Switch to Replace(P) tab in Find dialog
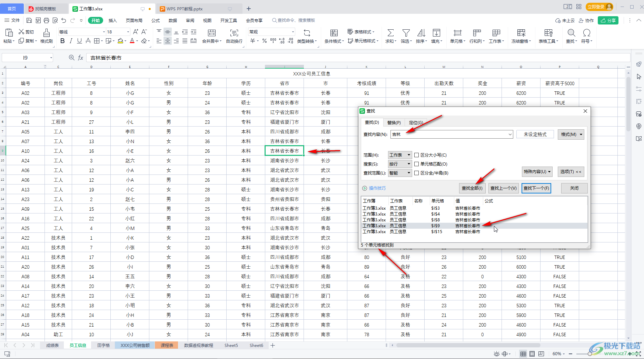 (x=394, y=122)
